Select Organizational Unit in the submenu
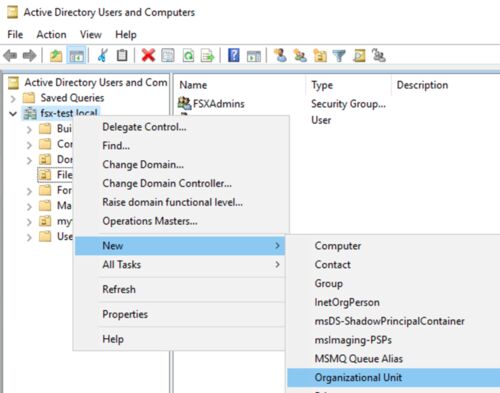500x393 pixels. 394,377
